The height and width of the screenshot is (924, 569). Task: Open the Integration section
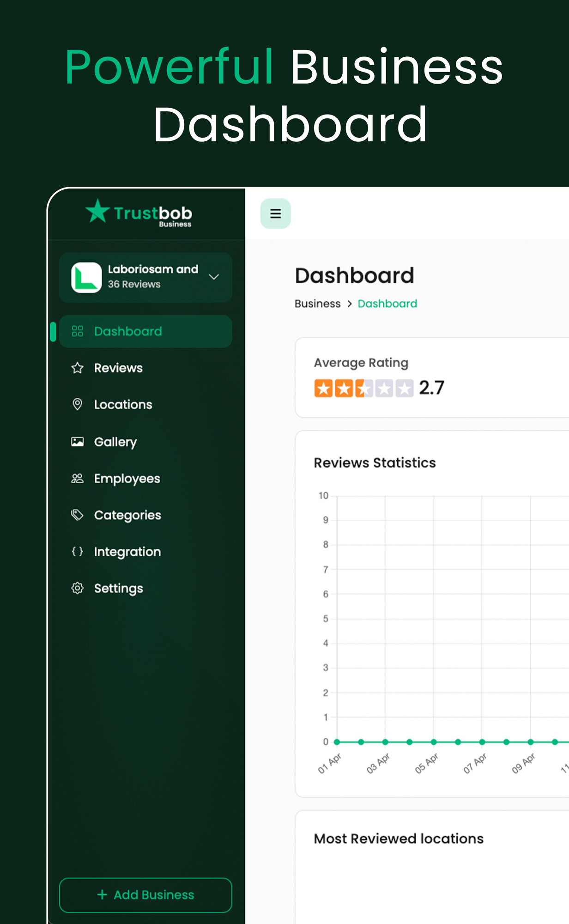(145, 551)
